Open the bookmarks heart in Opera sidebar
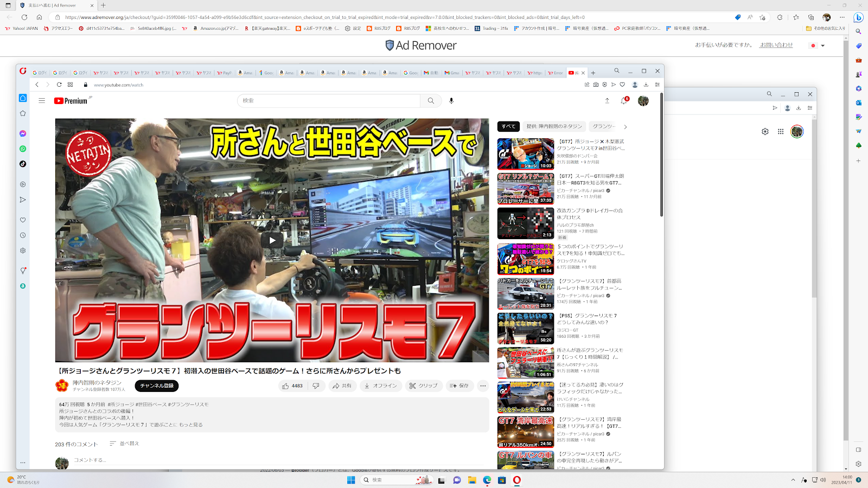Screen dimensions: 868x488 (23, 220)
